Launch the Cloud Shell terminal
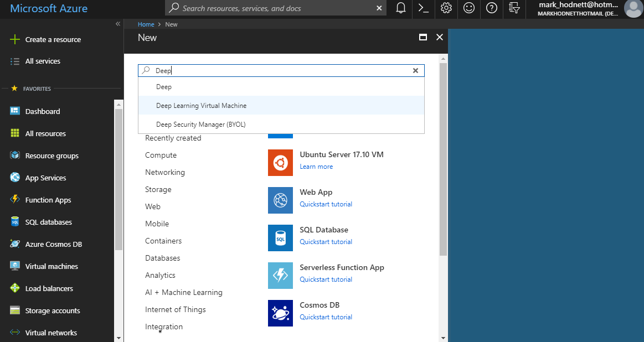The image size is (644, 342). [x=423, y=8]
